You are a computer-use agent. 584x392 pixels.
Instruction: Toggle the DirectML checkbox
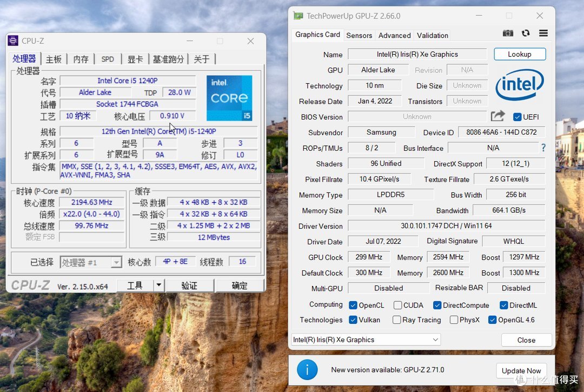504,305
